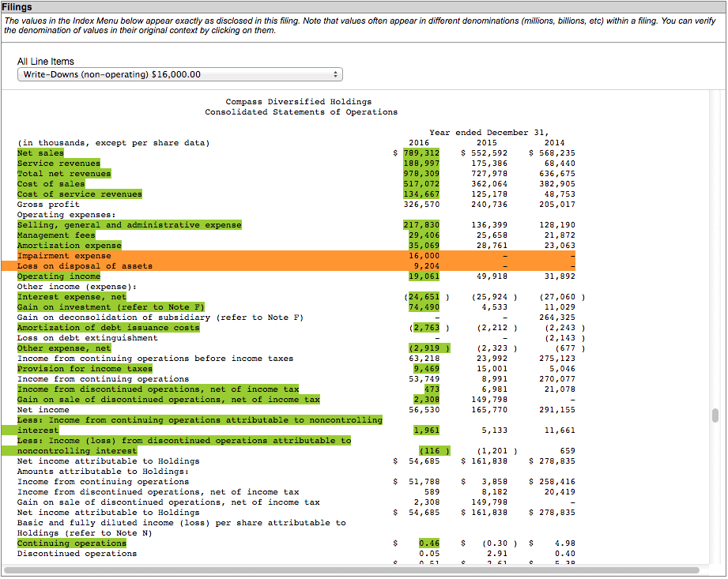Click the highlighted per-share value 0.46
This screenshot has height=579, width=728.
[x=429, y=543]
